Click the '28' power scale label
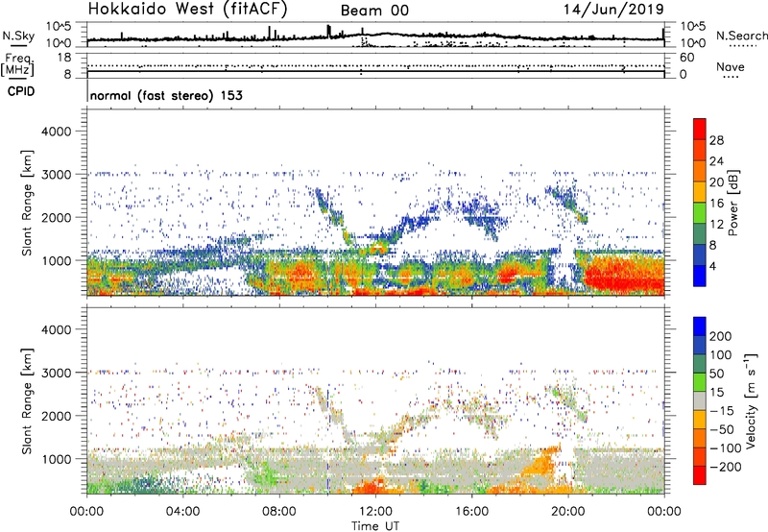This screenshot has height=532, width=768. [716, 140]
